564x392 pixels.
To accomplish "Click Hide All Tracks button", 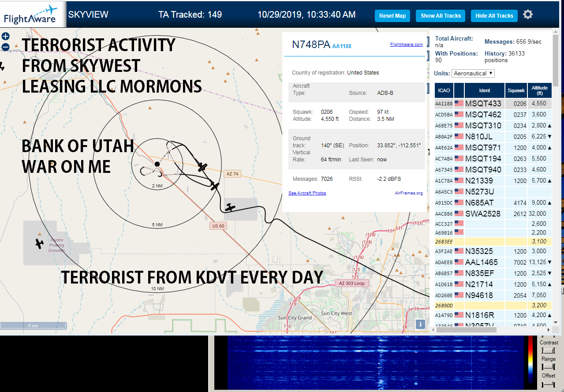I will (x=494, y=16).
